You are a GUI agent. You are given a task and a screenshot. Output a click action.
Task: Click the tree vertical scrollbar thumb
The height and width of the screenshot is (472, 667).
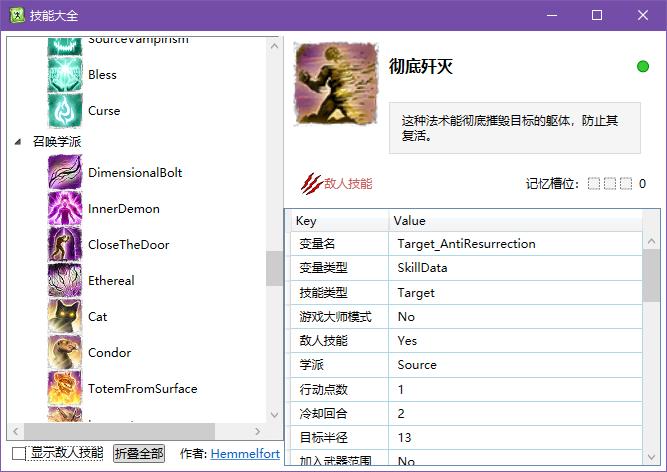point(274,268)
